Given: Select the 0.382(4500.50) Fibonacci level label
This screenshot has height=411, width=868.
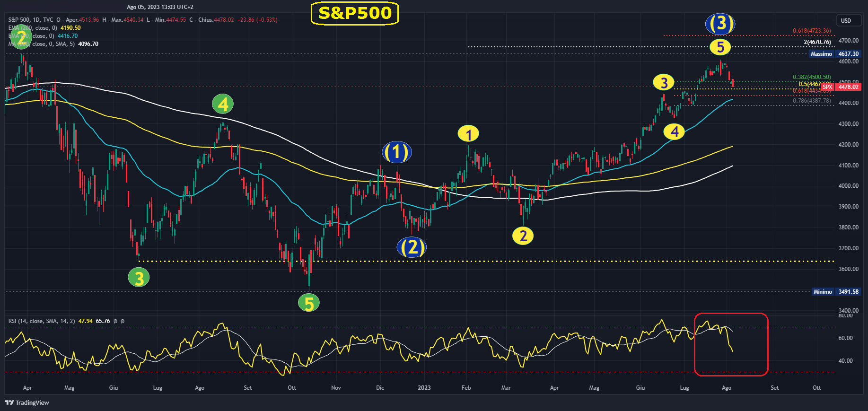Looking at the screenshot, I should pos(812,77).
